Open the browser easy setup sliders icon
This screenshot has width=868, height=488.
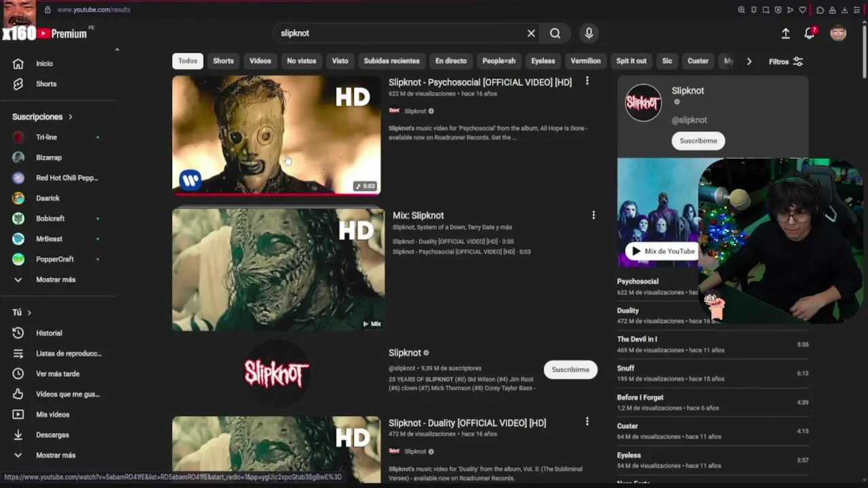(856, 9)
